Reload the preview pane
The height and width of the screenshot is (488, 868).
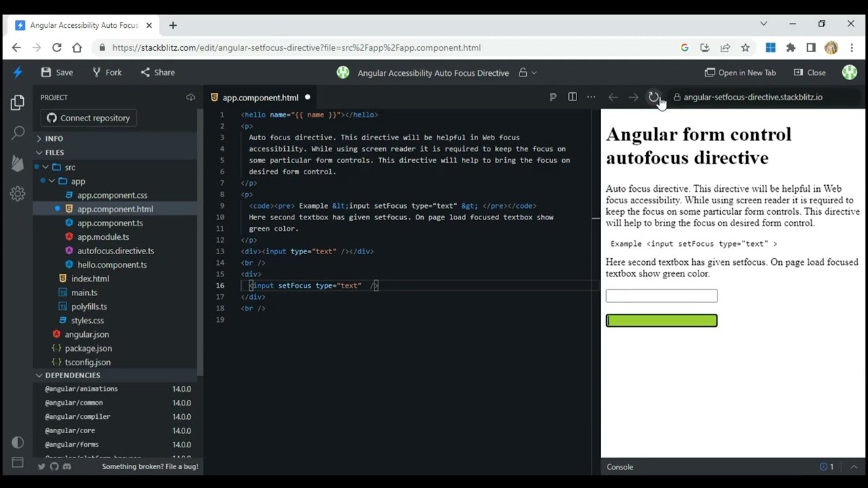coord(653,98)
